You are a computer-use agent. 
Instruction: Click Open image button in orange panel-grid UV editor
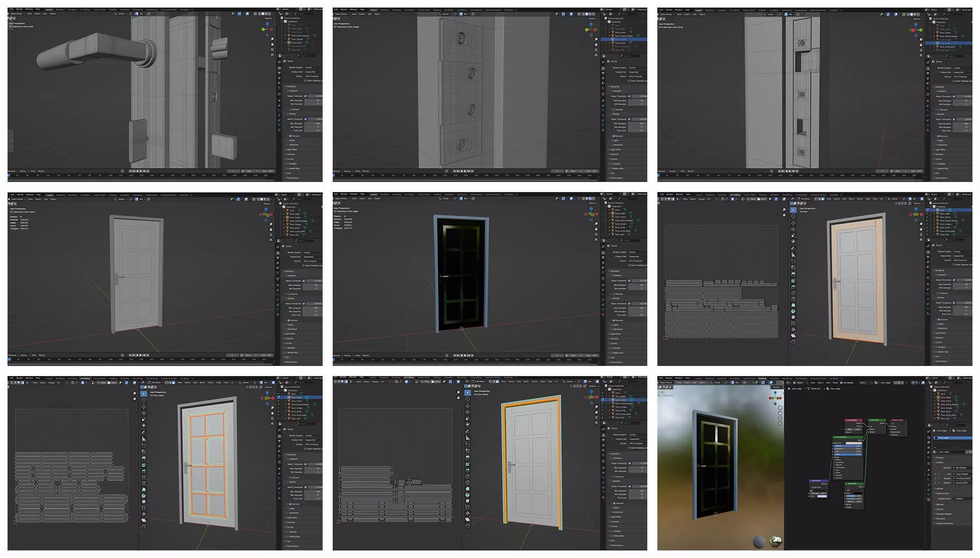tap(113, 383)
